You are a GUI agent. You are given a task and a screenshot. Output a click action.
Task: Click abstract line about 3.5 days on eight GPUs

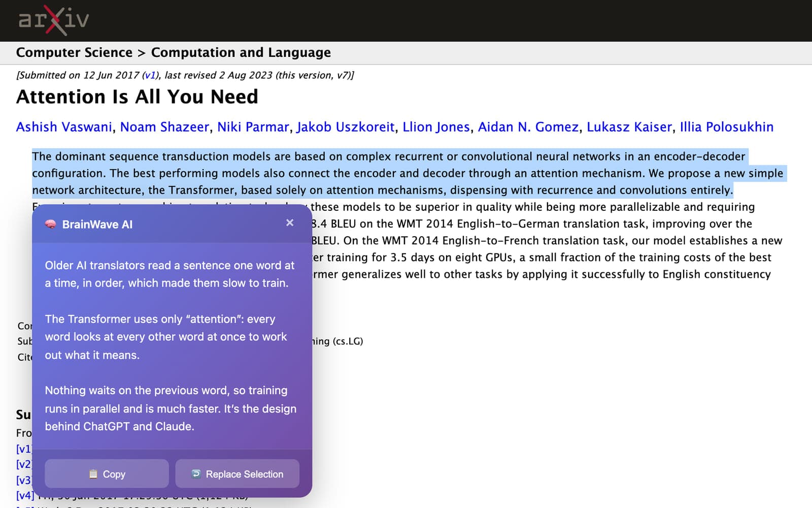(x=542, y=258)
